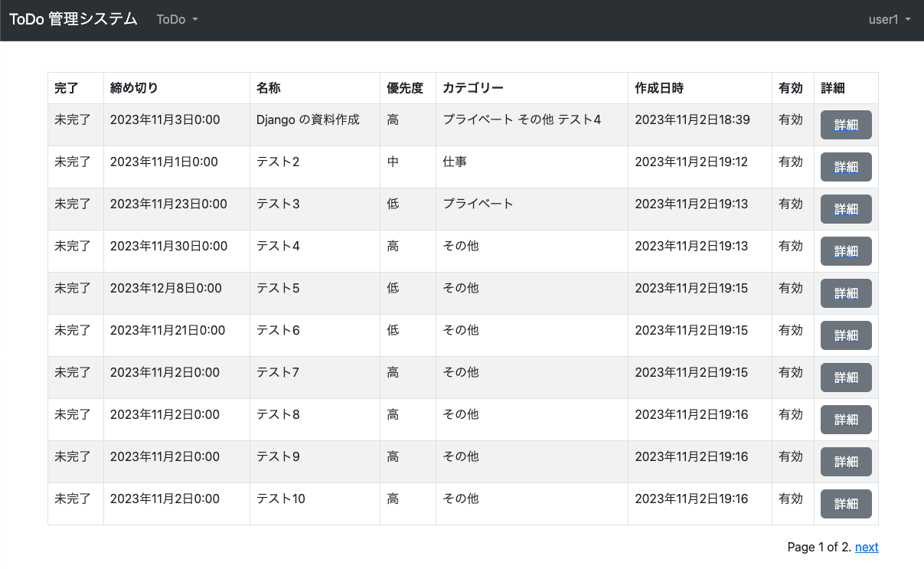Open 詳細 for テスト9 row
Screen dimensions: 924x569
[846, 462]
